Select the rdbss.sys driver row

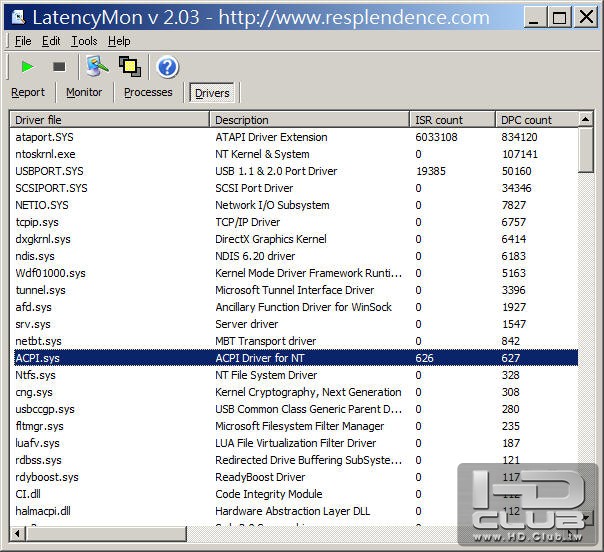point(296,460)
